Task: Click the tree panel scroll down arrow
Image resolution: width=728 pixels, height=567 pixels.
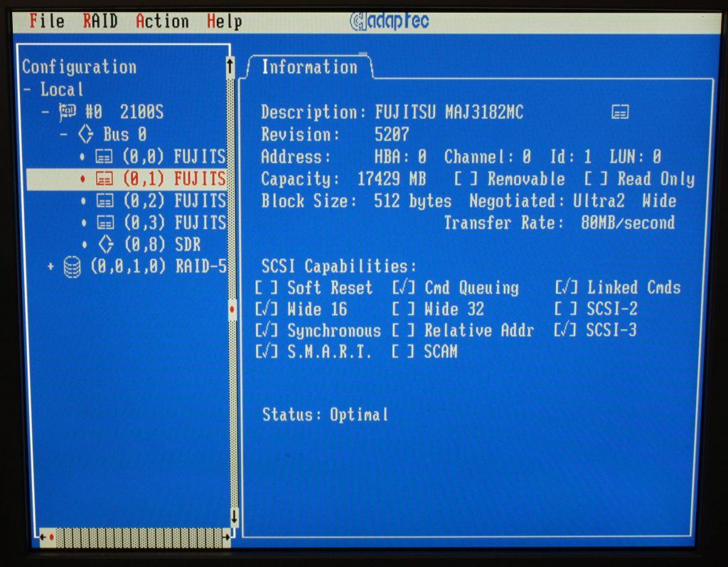Action: pyautogui.click(x=234, y=516)
